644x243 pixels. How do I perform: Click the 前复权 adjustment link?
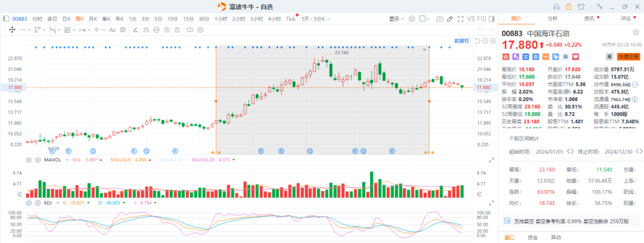click(462, 40)
